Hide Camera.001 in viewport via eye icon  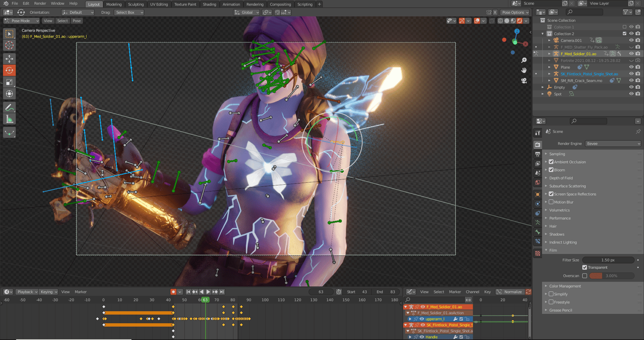pos(631,40)
